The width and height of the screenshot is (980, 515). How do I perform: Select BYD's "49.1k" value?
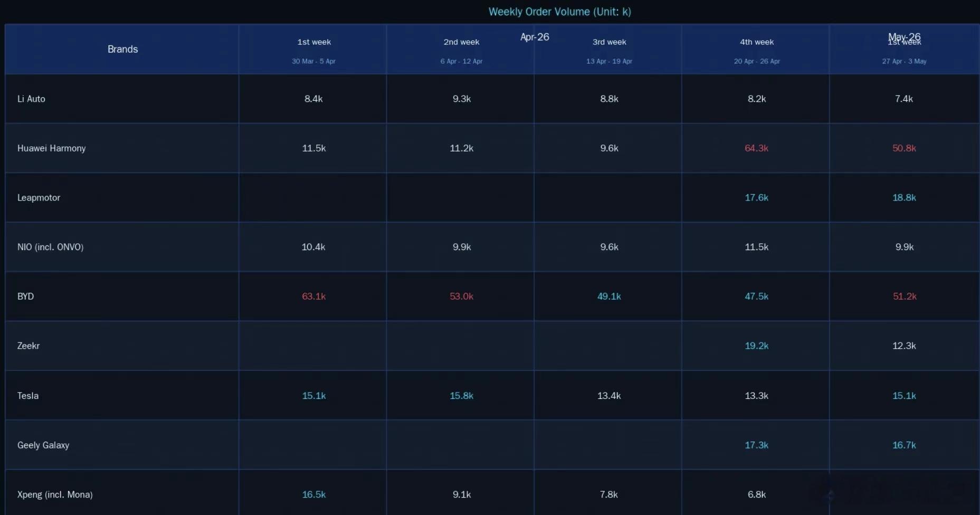[x=609, y=297]
